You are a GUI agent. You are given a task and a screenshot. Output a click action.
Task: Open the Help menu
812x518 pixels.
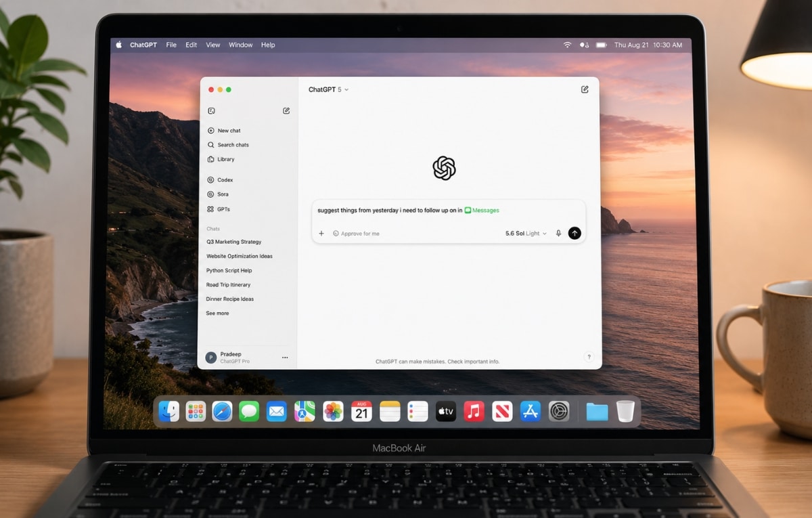268,45
